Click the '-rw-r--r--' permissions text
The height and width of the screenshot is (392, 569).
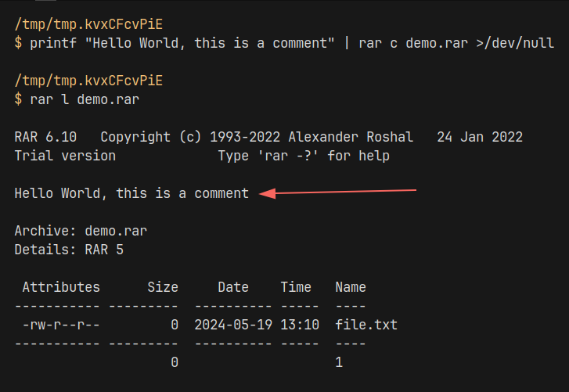pyautogui.click(x=61, y=324)
